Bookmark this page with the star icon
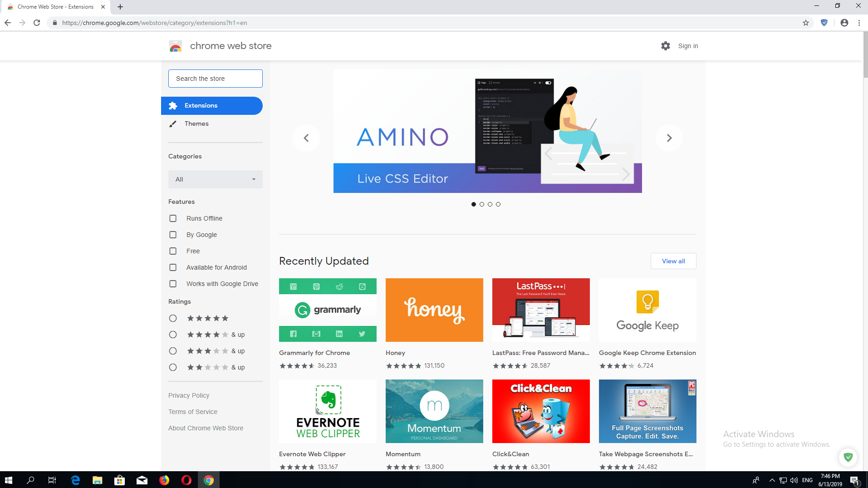This screenshot has height=488, width=868. tap(806, 23)
